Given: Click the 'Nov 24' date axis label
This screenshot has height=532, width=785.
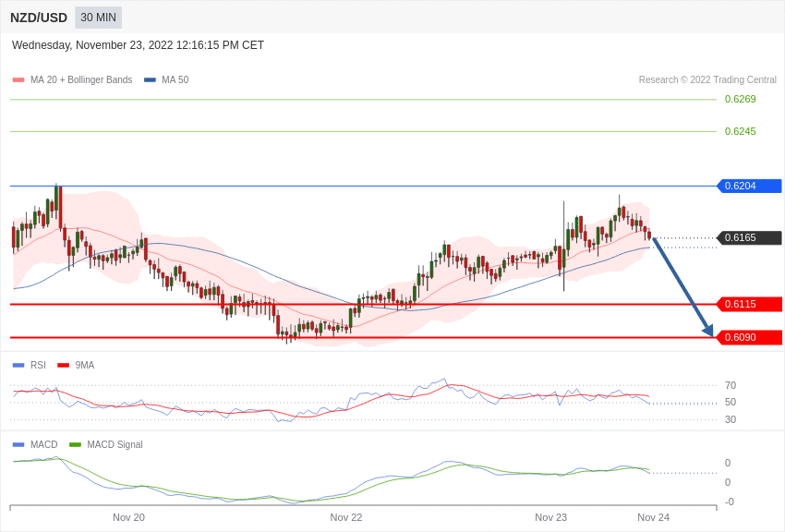Looking at the screenshot, I should [653, 517].
